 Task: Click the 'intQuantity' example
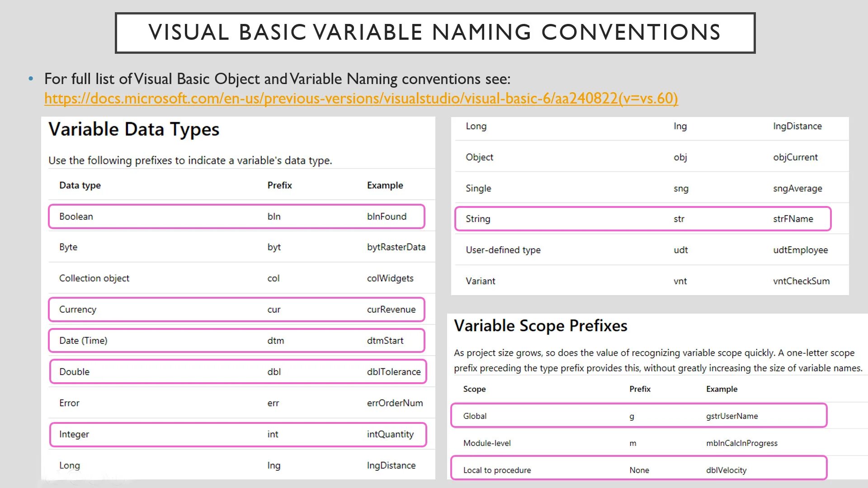[x=390, y=434]
